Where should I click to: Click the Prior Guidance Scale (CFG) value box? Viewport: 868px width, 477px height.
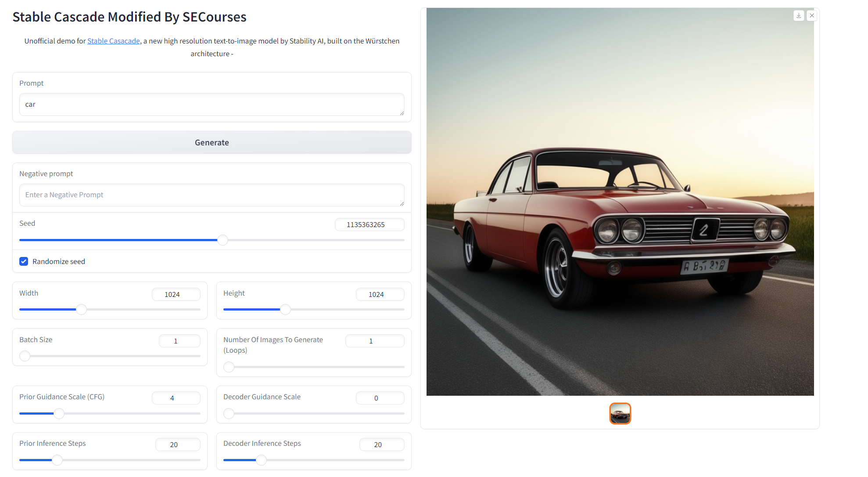pos(176,398)
